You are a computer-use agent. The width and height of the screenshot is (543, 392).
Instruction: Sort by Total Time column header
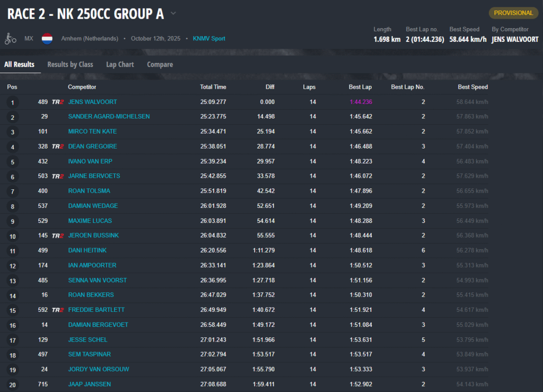[x=213, y=87]
